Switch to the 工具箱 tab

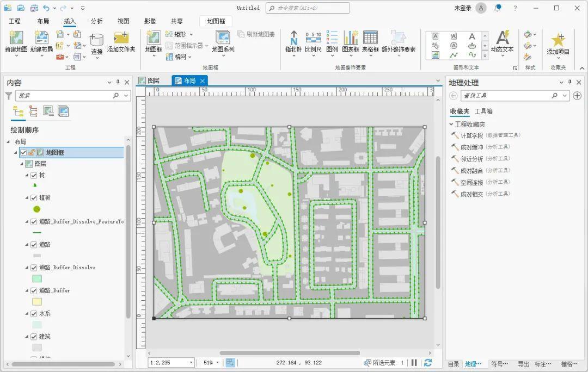[x=484, y=111]
